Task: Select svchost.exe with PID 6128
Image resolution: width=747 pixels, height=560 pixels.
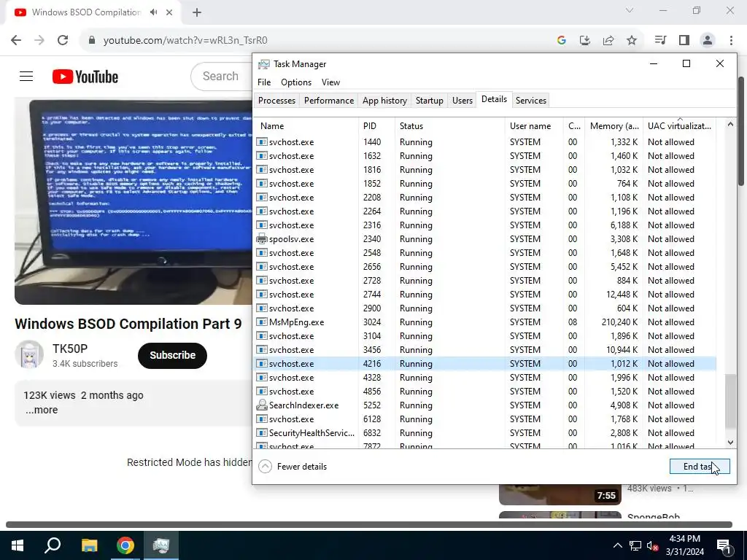Action: 485,419
